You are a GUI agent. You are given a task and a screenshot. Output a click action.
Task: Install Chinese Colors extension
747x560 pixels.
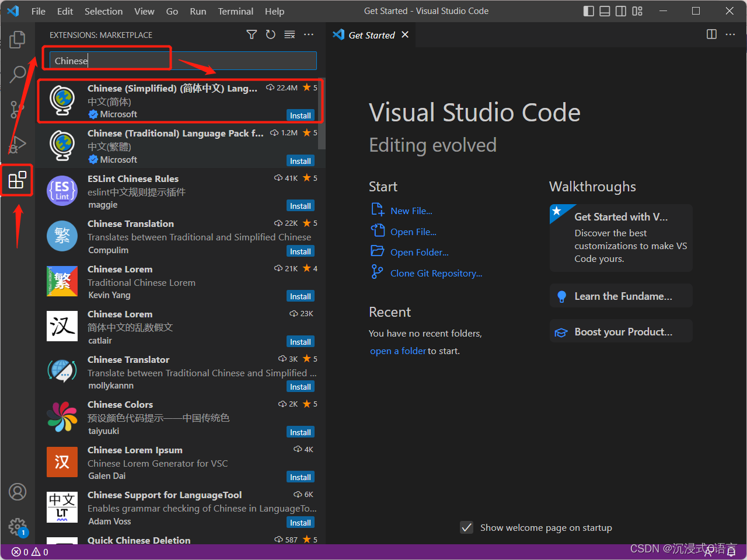point(301,432)
